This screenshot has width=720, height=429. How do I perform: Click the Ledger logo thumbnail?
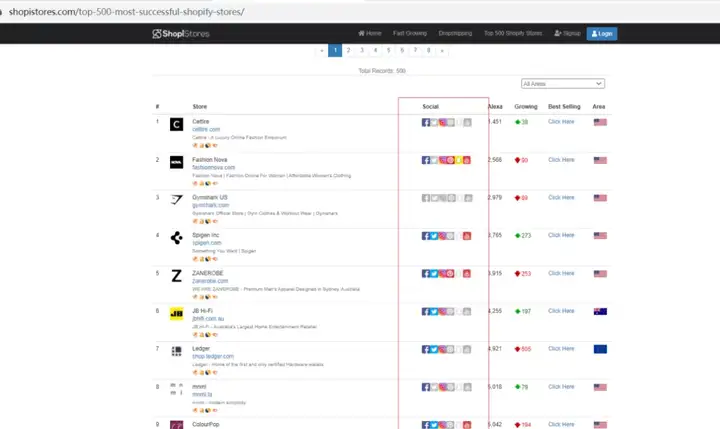(x=176, y=351)
